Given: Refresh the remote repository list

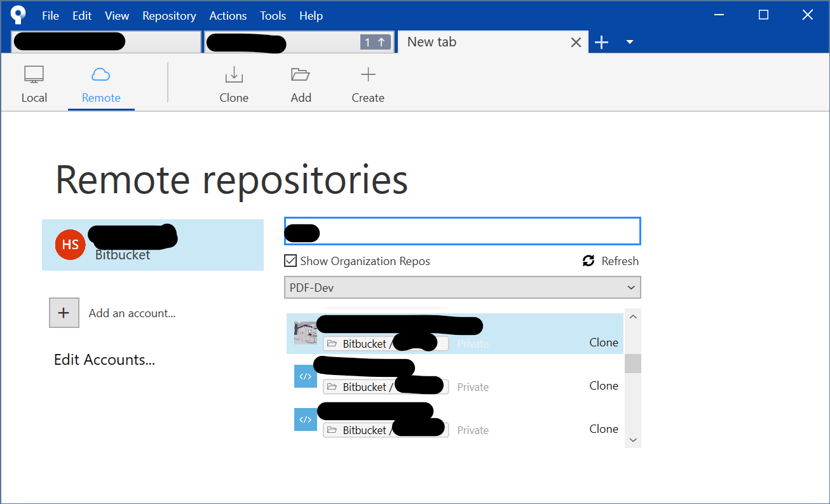Looking at the screenshot, I should point(611,261).
